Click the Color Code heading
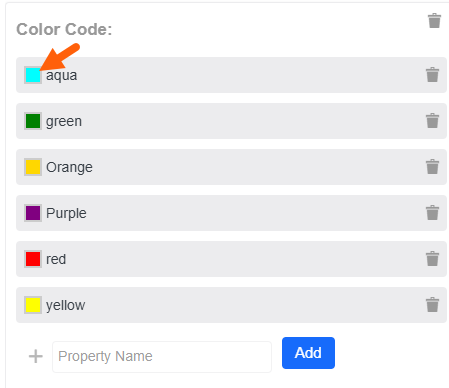The image size is (449, 388). 64,29
